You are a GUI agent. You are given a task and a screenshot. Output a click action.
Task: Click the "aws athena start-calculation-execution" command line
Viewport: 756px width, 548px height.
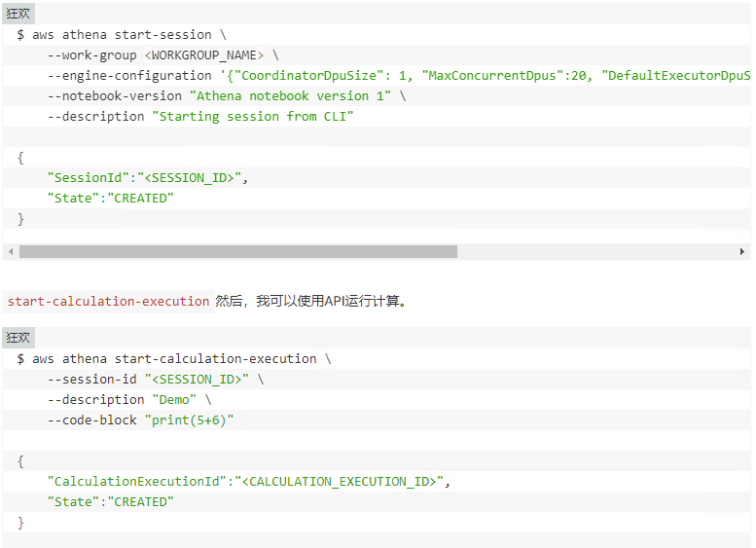point(173,359)
